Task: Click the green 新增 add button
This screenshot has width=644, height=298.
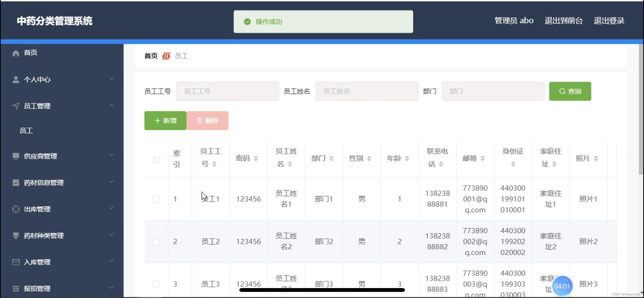Action: tap(165, 120)
